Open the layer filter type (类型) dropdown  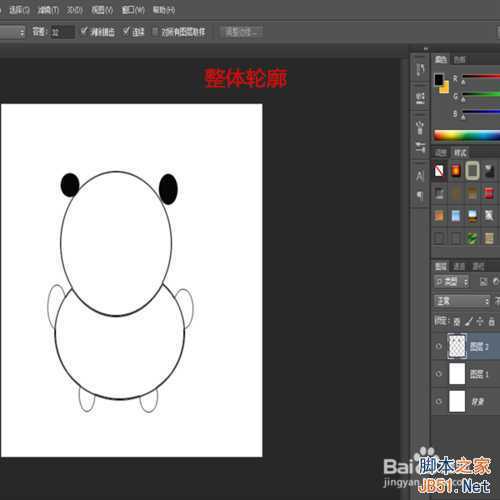(452, 282)
